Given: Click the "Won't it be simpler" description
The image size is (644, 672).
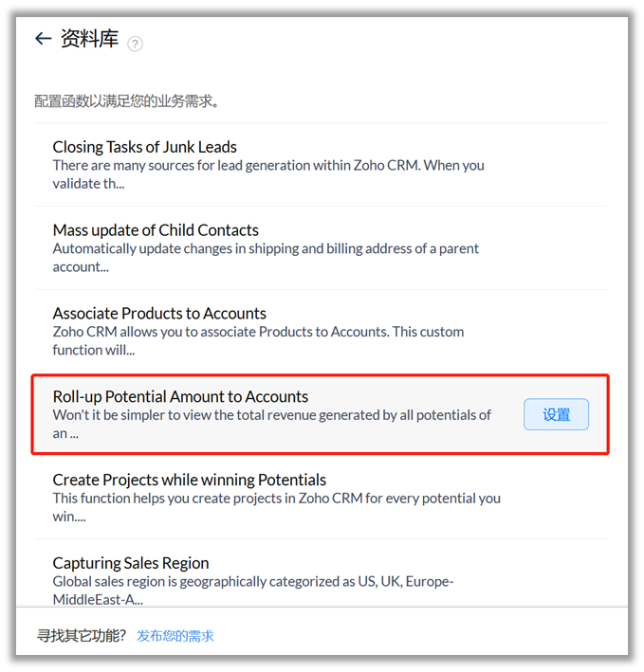Looking at the screenshot, I should [x=271, y=424].
